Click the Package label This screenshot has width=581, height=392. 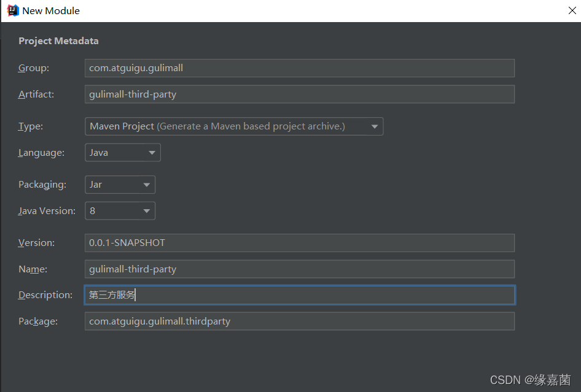(38, 321)
